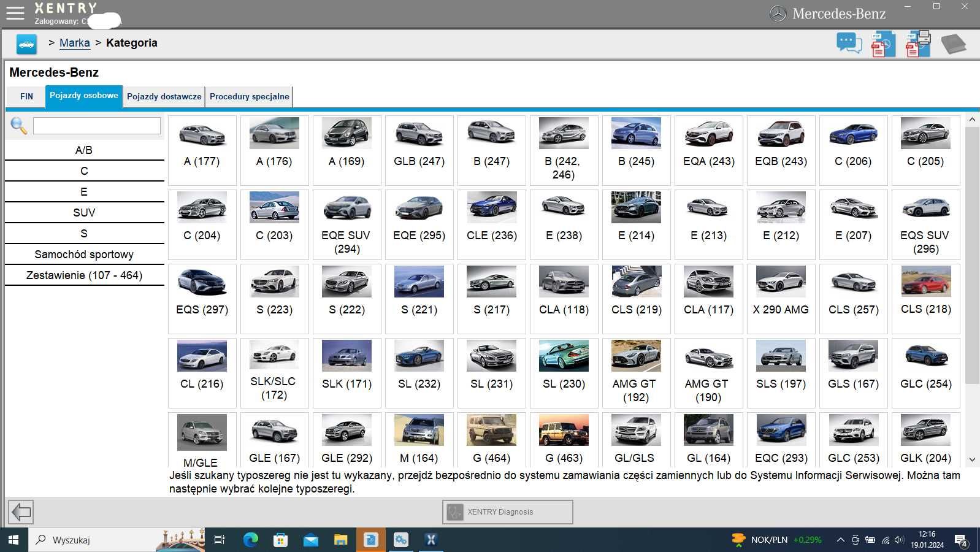980x552 pixels.
Task: Switch to XENTRY app in taskbar
Action: [x=431, y=540]
